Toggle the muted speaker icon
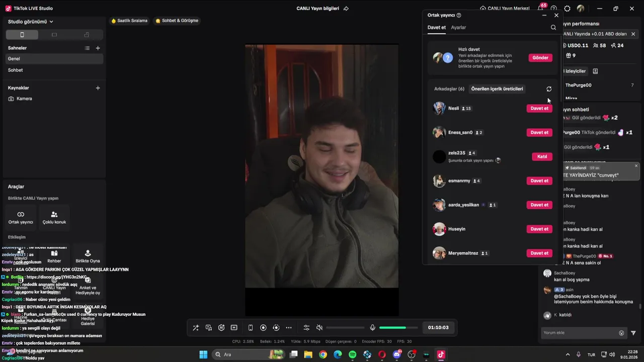Image resolution: width=644 pixels, height=362 pixels. point(319,328)
